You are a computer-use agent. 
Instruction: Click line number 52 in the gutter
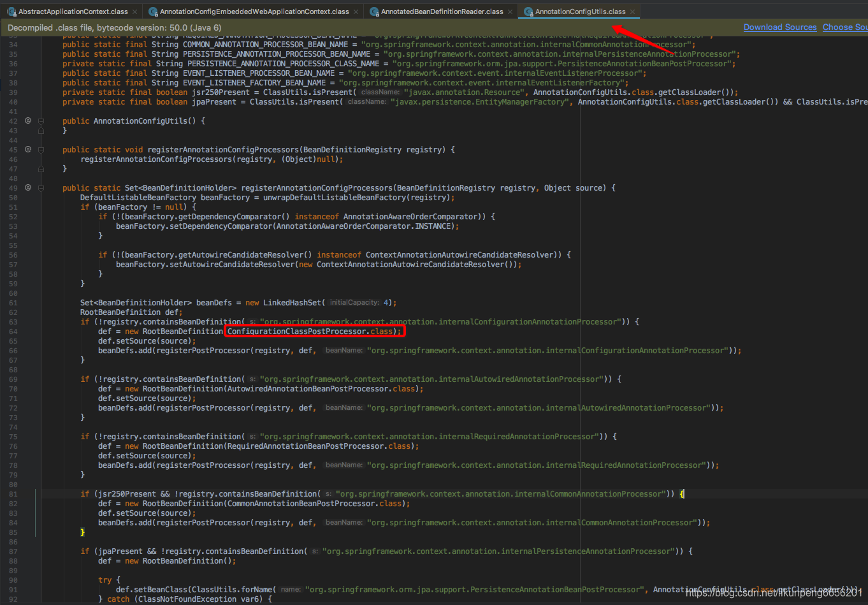click(x=13, y=217)
